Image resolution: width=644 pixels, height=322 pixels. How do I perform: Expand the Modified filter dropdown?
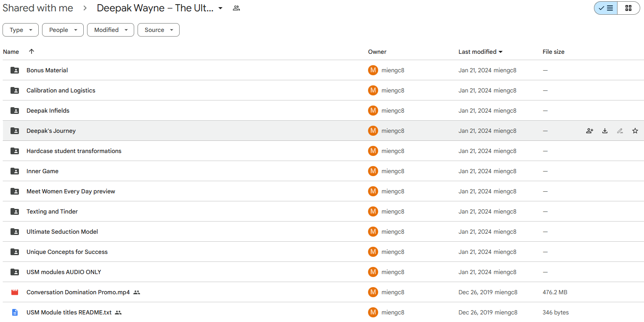tap(111, 30)
